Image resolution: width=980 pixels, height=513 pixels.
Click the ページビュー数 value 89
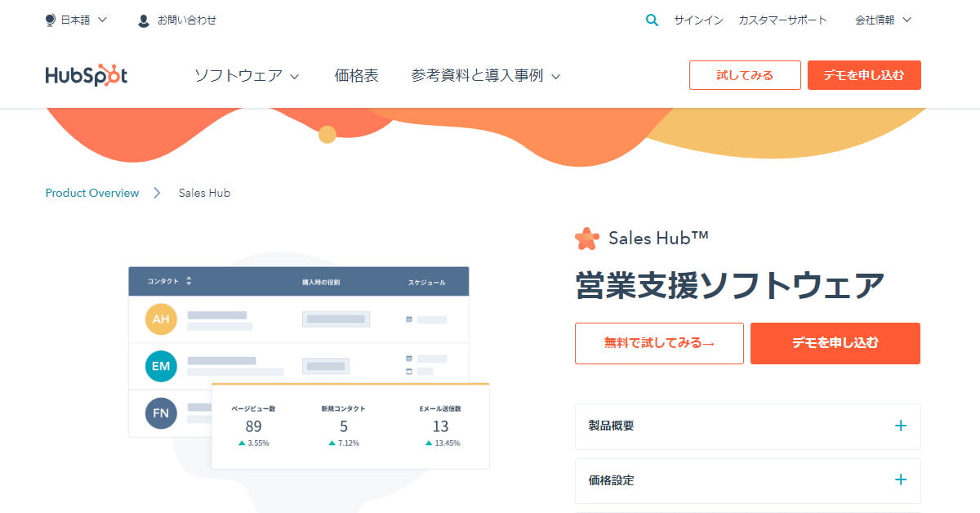click(x=253, y=426)
